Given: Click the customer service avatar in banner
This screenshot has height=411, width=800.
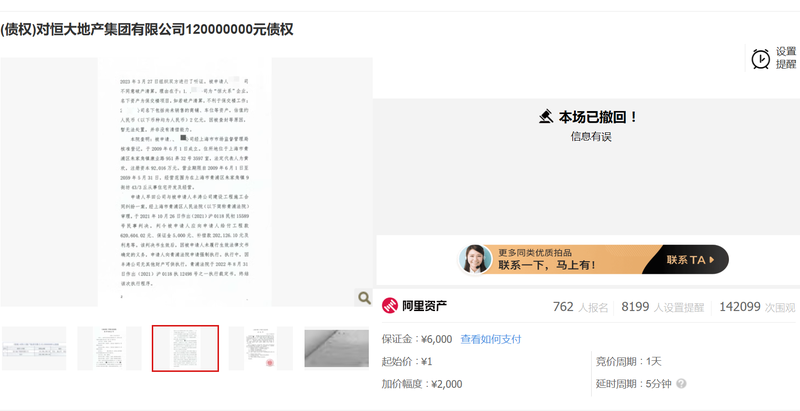Looking at the screenshot, I should [475, 260].
